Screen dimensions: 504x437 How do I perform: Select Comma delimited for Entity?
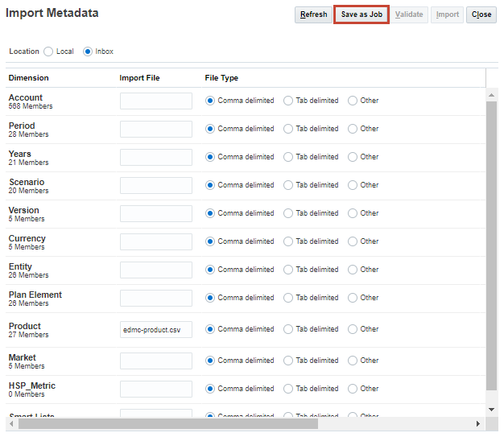210,270
